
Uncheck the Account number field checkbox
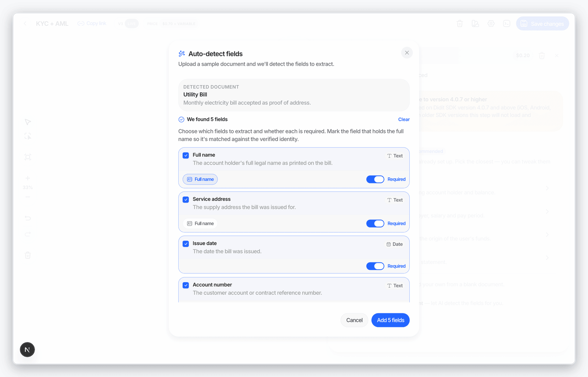click(x=186, y=285)
